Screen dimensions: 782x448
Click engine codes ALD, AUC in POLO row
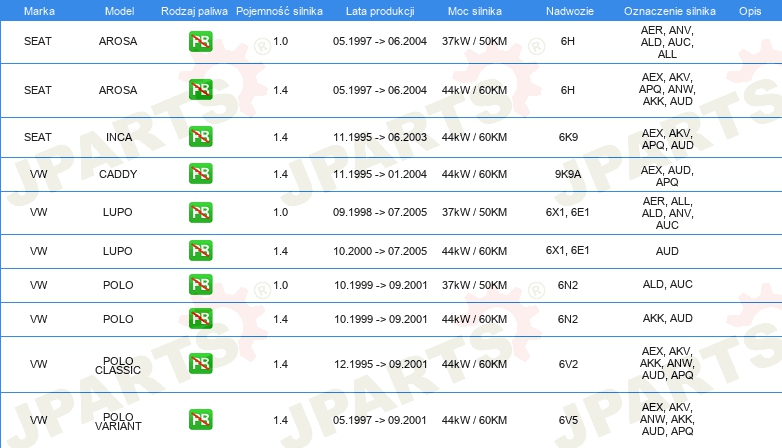pos(667,284)
